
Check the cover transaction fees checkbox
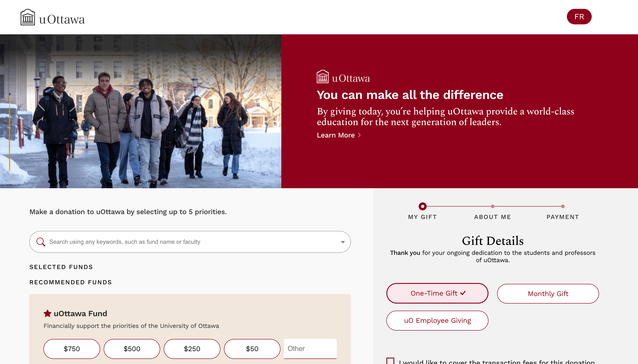pos(390,361)
